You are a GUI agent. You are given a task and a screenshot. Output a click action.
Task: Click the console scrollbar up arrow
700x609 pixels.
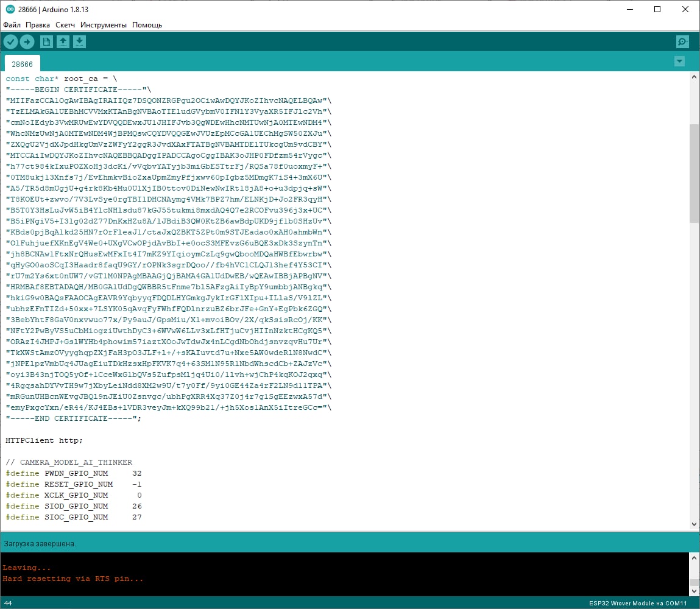coord(694,558)
